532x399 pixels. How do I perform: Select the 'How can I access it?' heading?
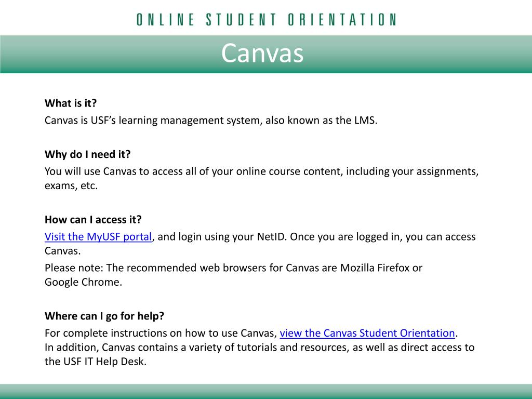[x=93, y=220]
